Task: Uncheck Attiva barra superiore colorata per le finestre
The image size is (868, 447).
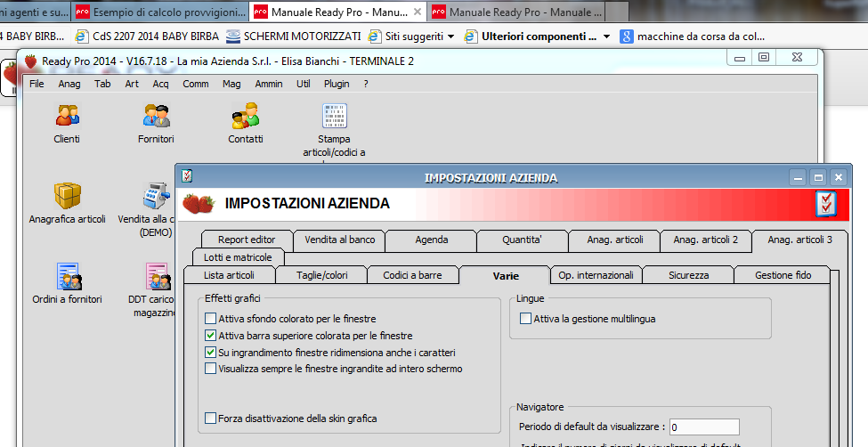Action: (210, 335)
